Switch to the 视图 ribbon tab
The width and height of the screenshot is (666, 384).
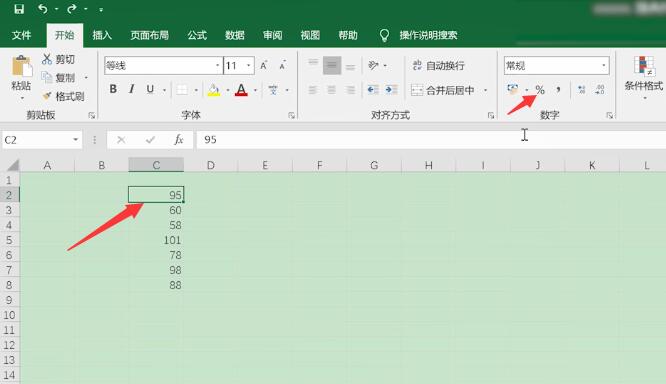(310, 35)
